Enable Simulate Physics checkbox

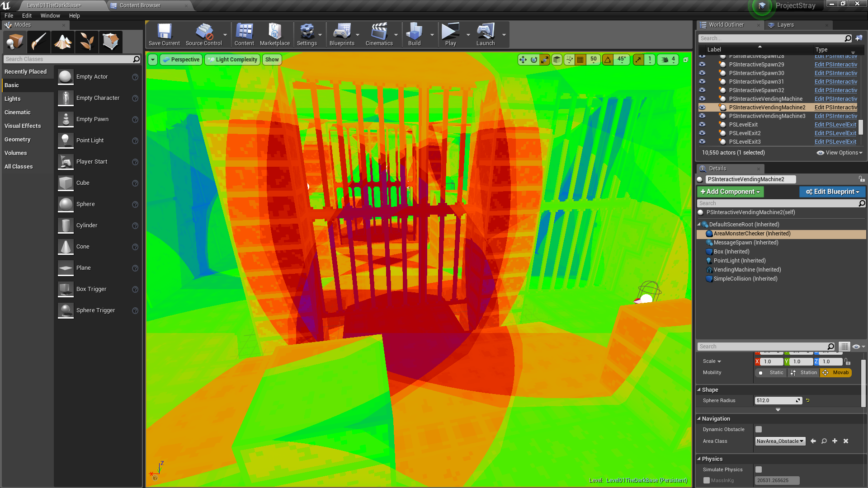point(759,469)
